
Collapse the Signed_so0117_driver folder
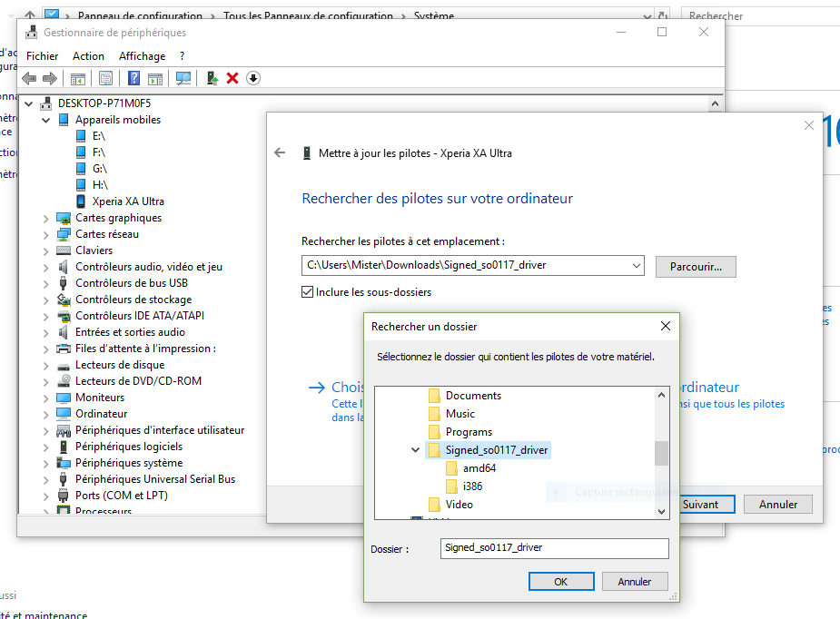coord(415,450)
